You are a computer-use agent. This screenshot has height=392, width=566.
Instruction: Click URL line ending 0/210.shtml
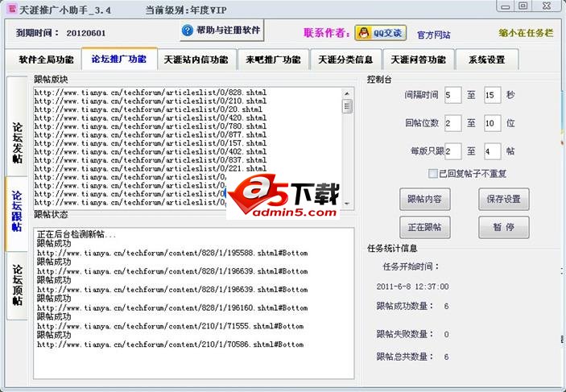click(151, 101)
